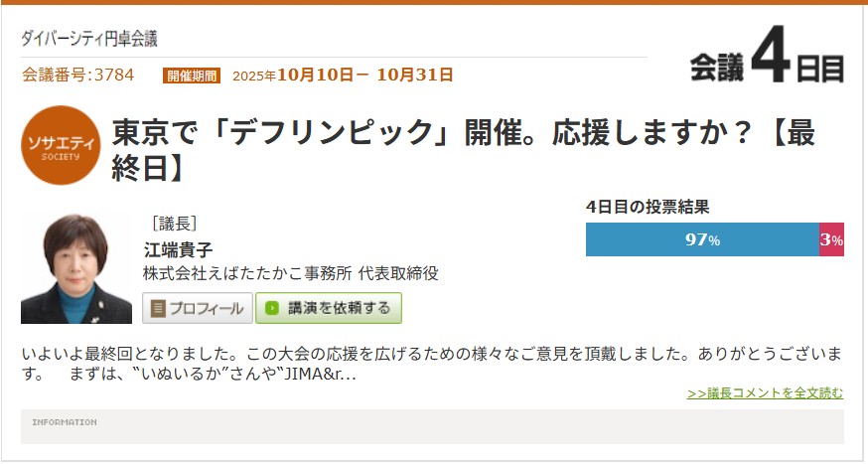Click the red 3% vote result segment
Image resolution: width=868 pixels, height=464 pixels.
click(831, 239)
